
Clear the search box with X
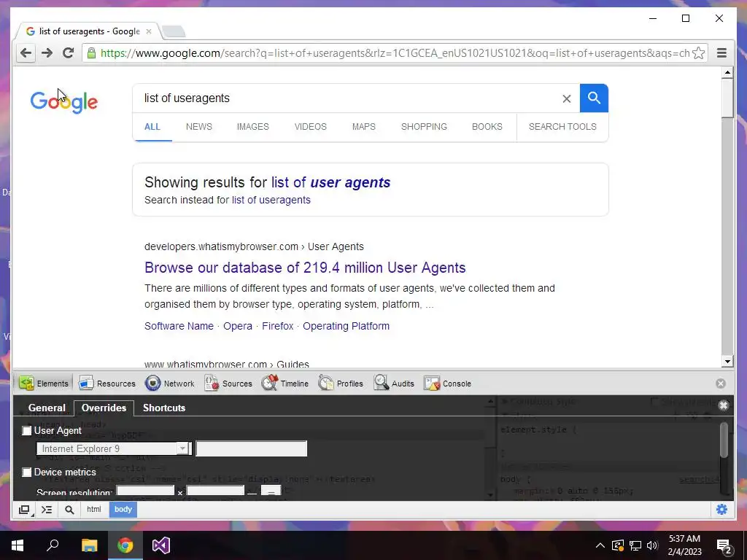click(x=566, y=98)
